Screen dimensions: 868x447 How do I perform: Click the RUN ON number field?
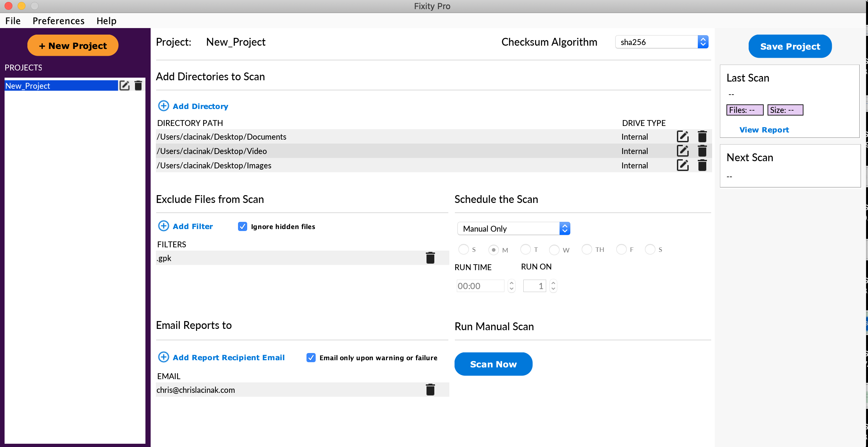coord(534,286)
